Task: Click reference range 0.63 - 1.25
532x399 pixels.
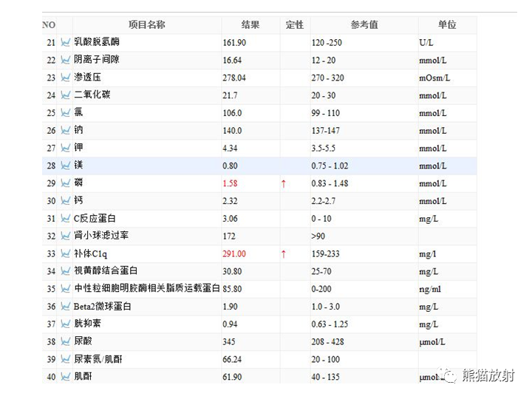Action: (x=330, y=324)
